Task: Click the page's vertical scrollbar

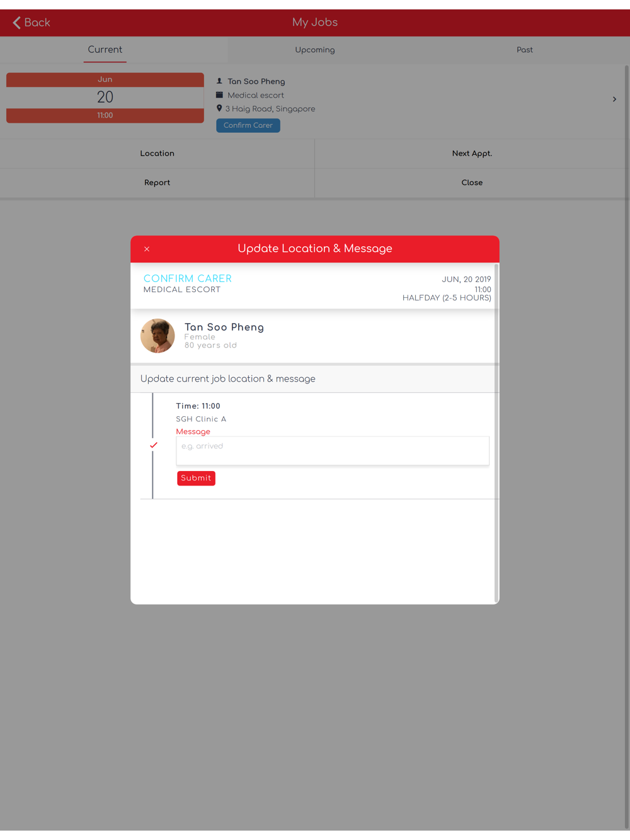Action: point(627,447)
